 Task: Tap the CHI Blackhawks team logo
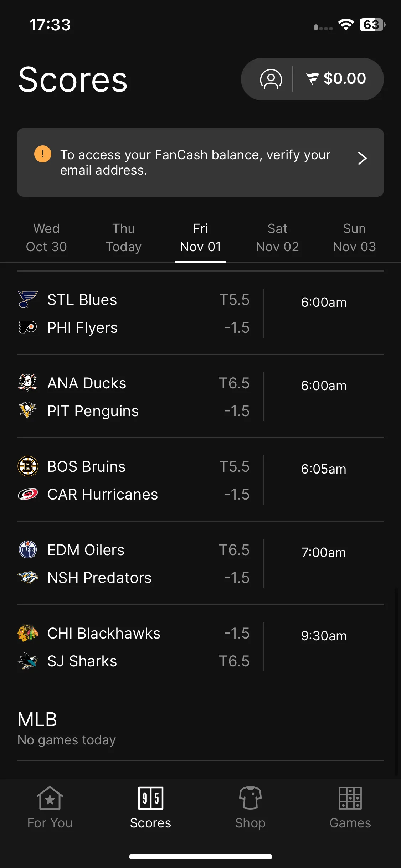pyautogui.click(x=28, y=633)
